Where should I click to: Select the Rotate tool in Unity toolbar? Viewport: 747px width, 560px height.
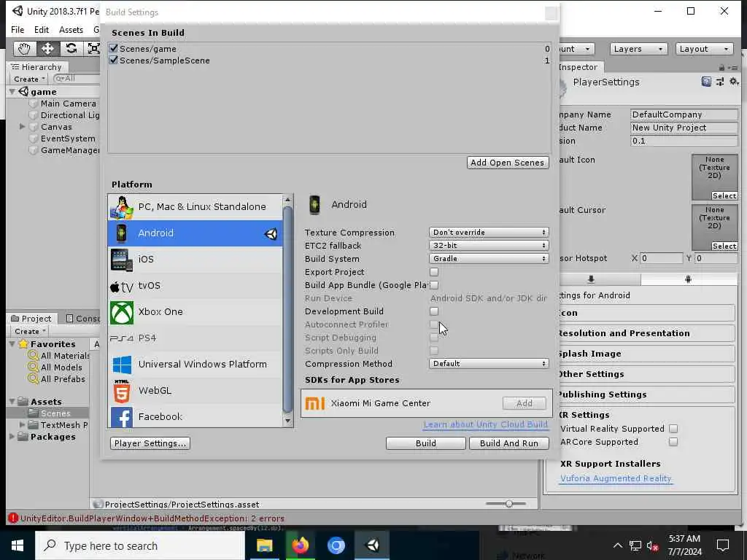click(71, 49)
